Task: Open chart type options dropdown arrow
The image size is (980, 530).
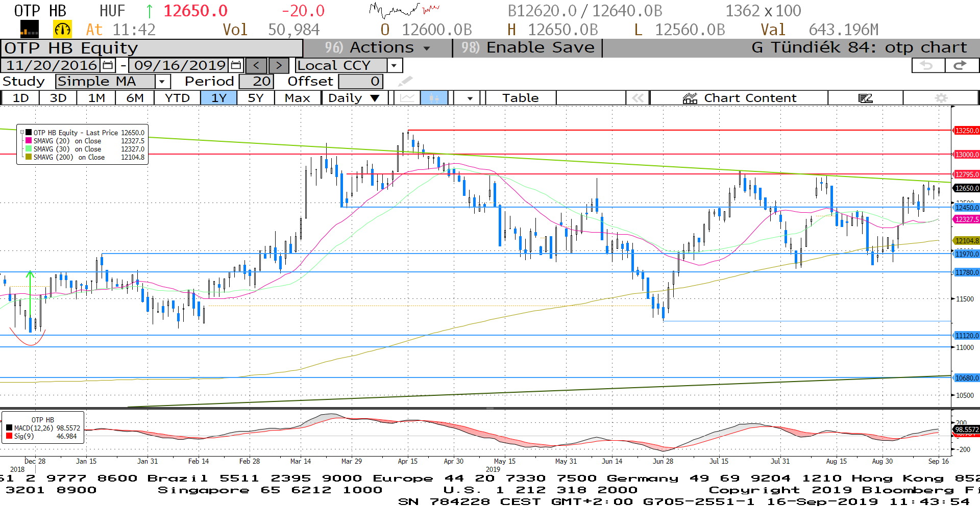Action: coord(470,98)
